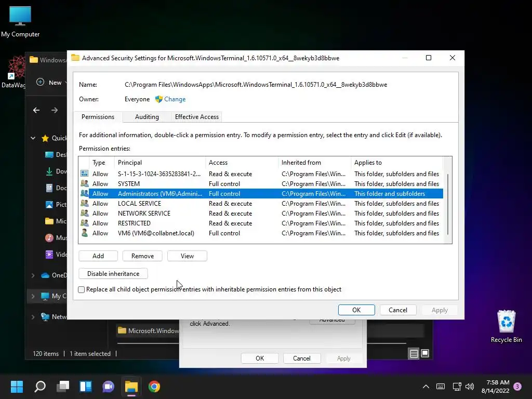The height and width of the screenshot is (399, 532).
Task: Click the group icon of the NETWORK SERVICE entry
Action: click(x=85, y=213)
